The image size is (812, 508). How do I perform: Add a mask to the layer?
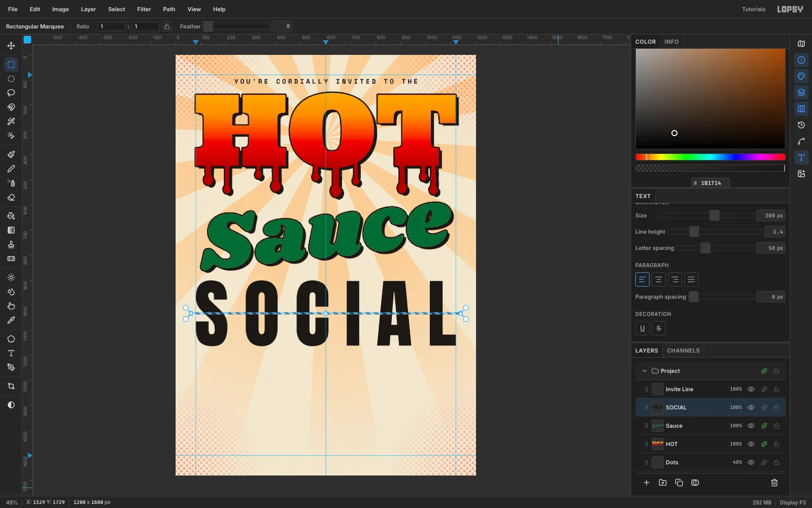click(x=695, y=483)
